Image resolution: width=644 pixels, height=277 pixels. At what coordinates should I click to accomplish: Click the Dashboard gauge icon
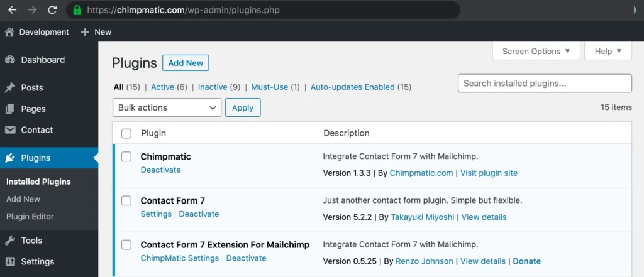(10, 60)
